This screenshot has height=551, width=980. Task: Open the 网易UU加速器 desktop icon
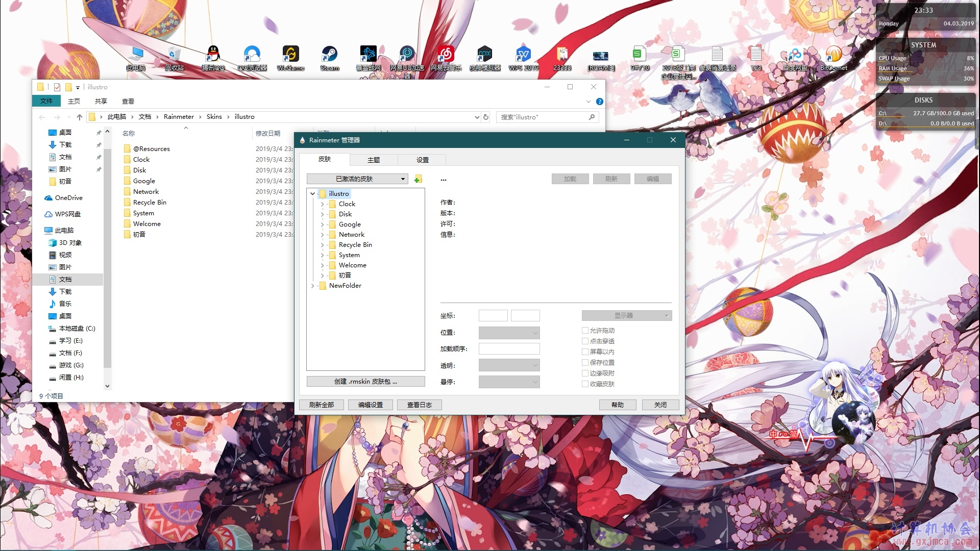(407, 61)
